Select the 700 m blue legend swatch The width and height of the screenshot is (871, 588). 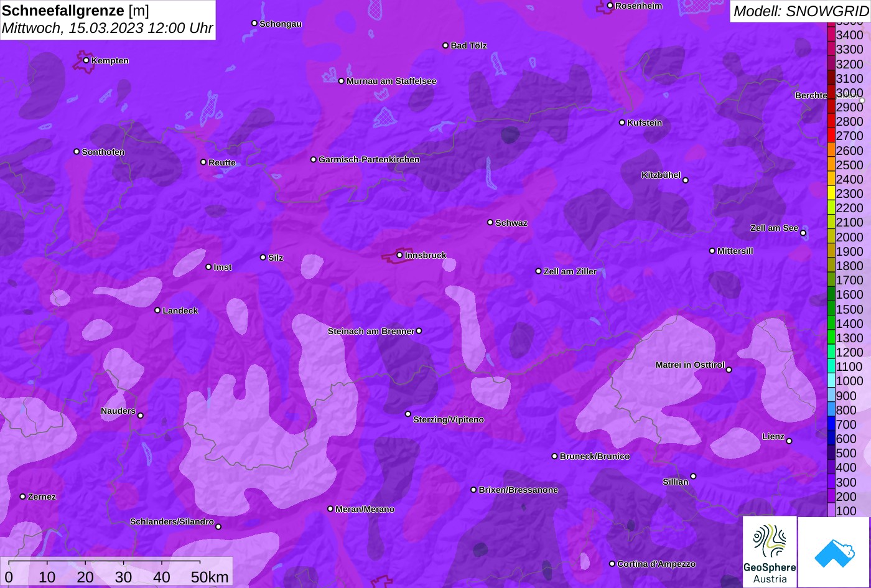831,424
